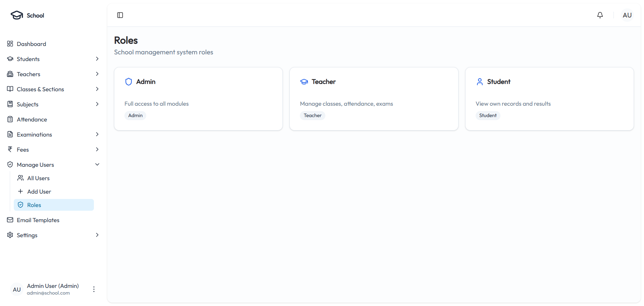Viewport: 644px width, 306px height.
Task: Go to Attendance in the sidebar
Action: (x=32, y=119)
